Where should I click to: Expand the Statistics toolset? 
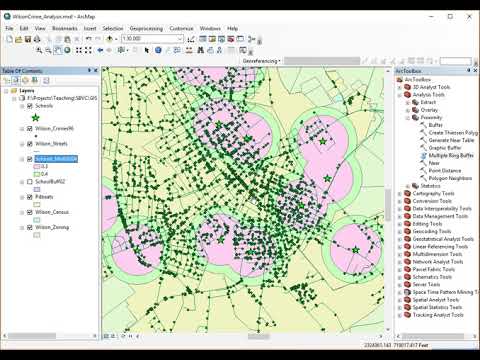coord(407,186)
